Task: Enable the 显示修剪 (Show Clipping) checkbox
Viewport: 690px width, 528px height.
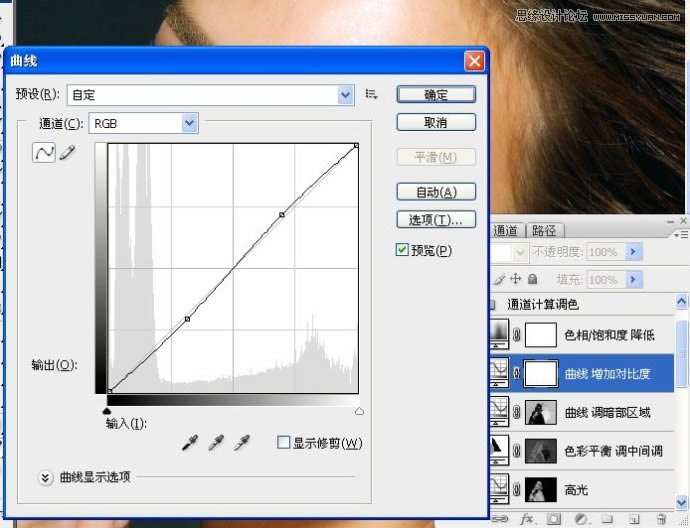Action: (283, 443)
